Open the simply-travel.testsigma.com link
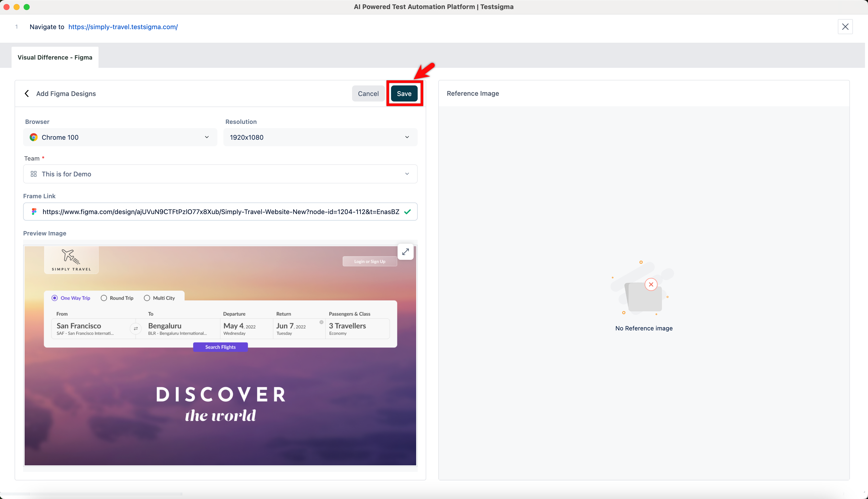 pyautogui.click(x=123, y=27)
